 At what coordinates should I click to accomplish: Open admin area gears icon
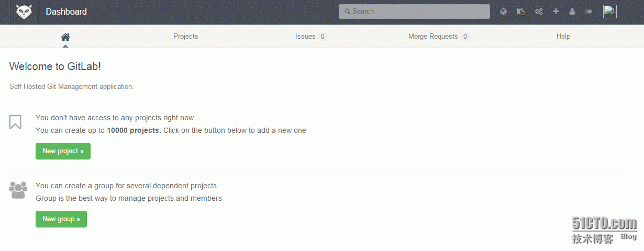point(538,12)
